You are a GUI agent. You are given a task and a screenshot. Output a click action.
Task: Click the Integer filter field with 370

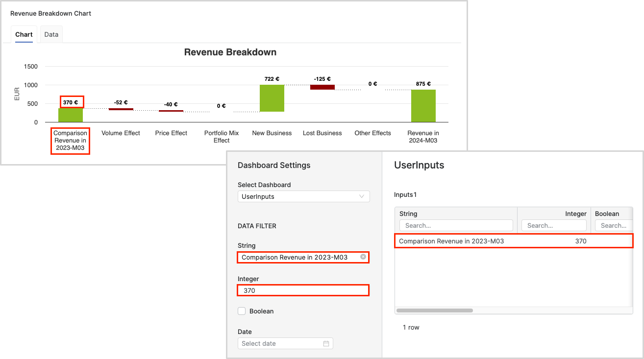coord(303,290)
